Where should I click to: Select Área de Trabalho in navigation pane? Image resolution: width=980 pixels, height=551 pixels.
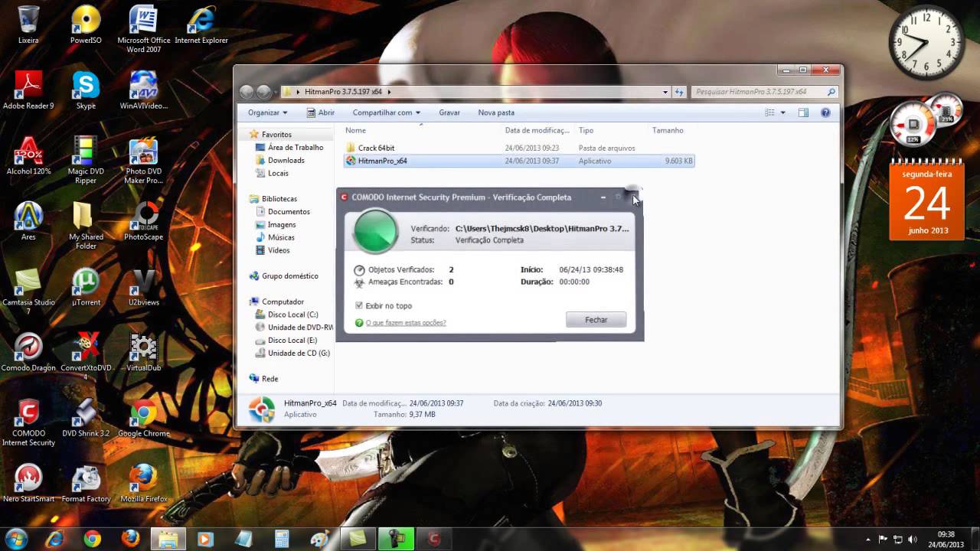coord(296,147)
